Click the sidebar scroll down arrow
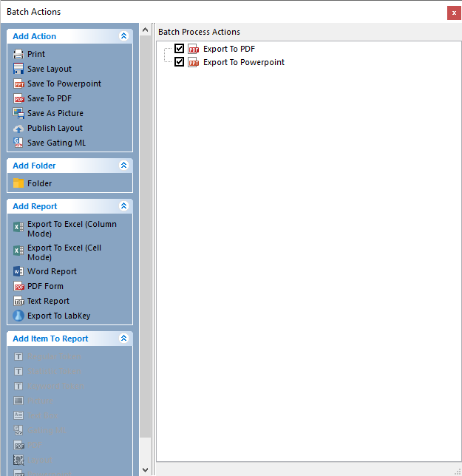462x476 pixels. 145,470
